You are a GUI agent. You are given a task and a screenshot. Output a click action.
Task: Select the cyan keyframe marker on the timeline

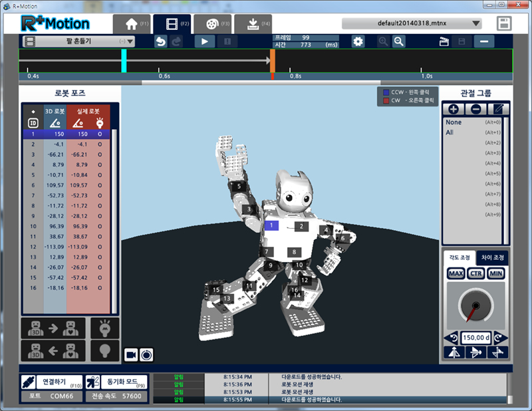pyautogui.click(x=124, y=61)
